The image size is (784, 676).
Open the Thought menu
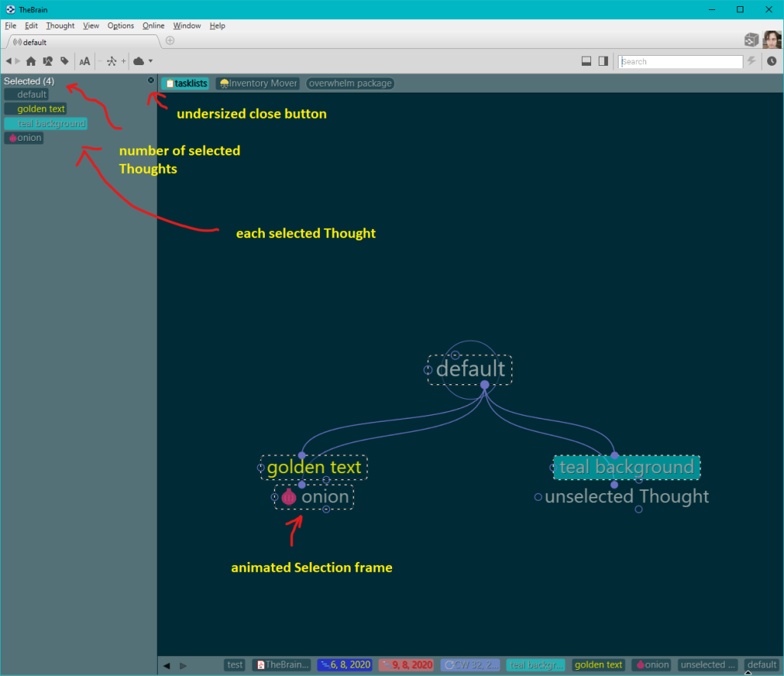60,25
